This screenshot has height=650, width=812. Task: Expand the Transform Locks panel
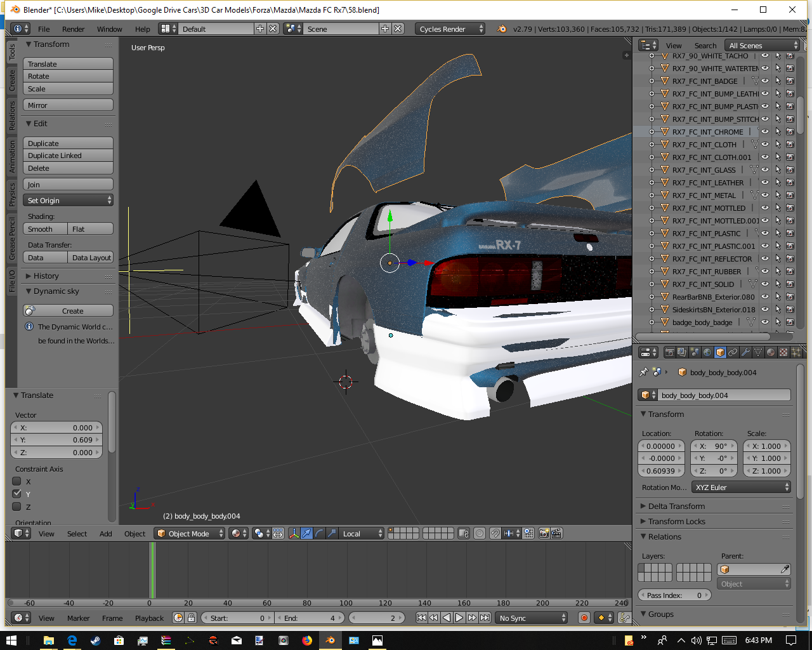pos(676,521)
